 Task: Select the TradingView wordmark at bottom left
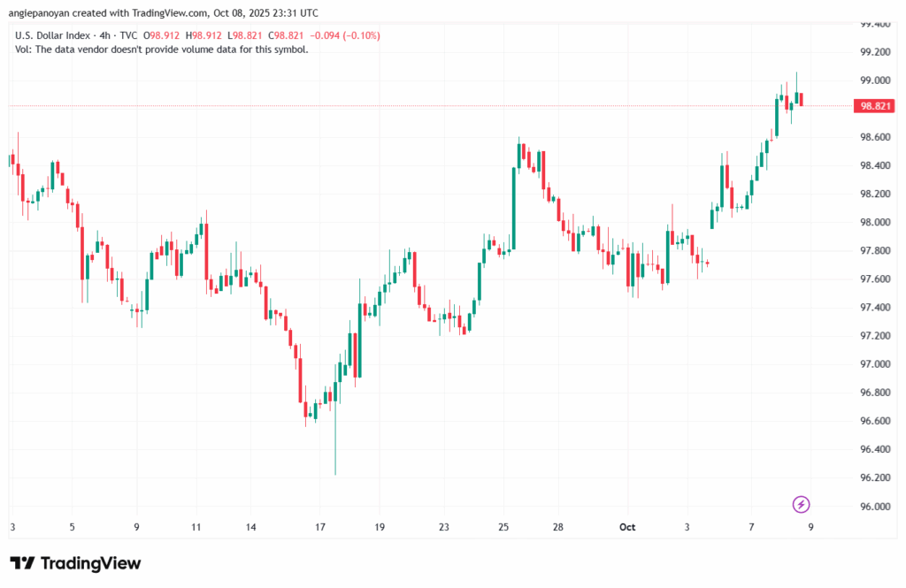point(93,562)
